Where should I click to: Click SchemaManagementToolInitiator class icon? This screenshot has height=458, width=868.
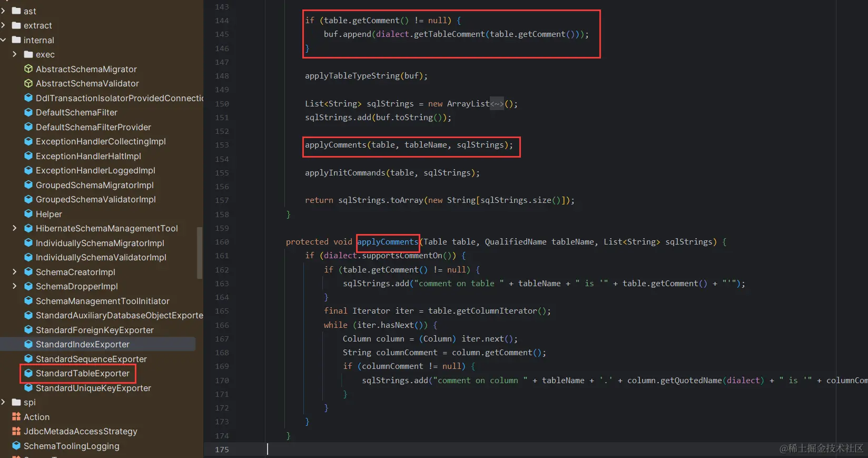[x=28, y=301]
